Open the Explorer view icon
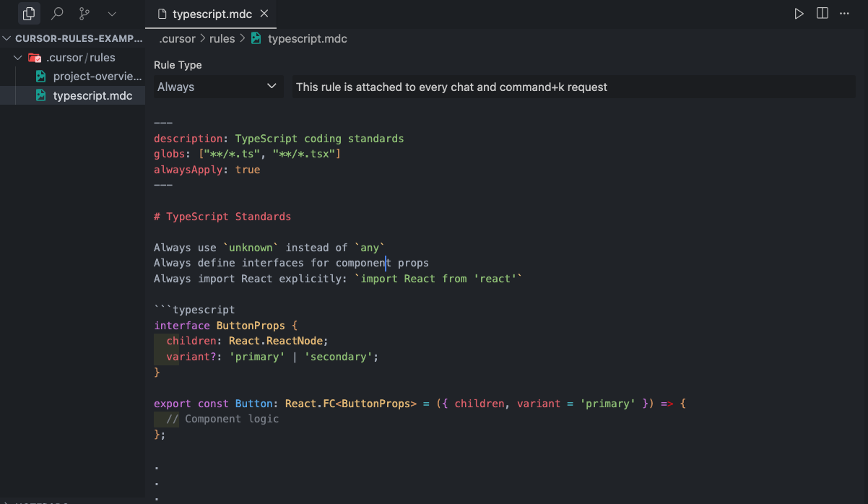868x504 pixels. click(29, 14)
